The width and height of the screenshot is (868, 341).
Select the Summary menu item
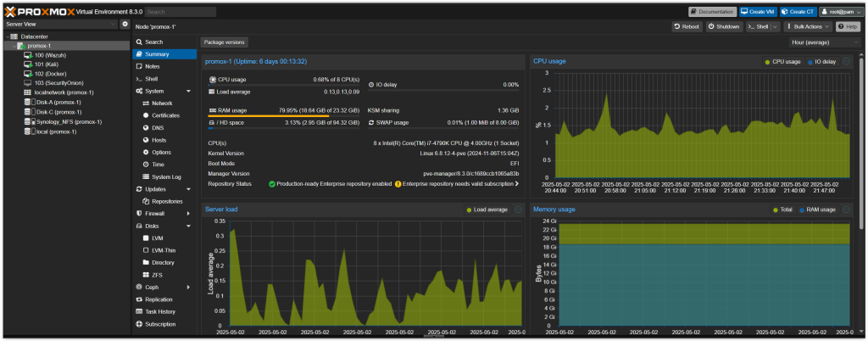pos(164,54)
